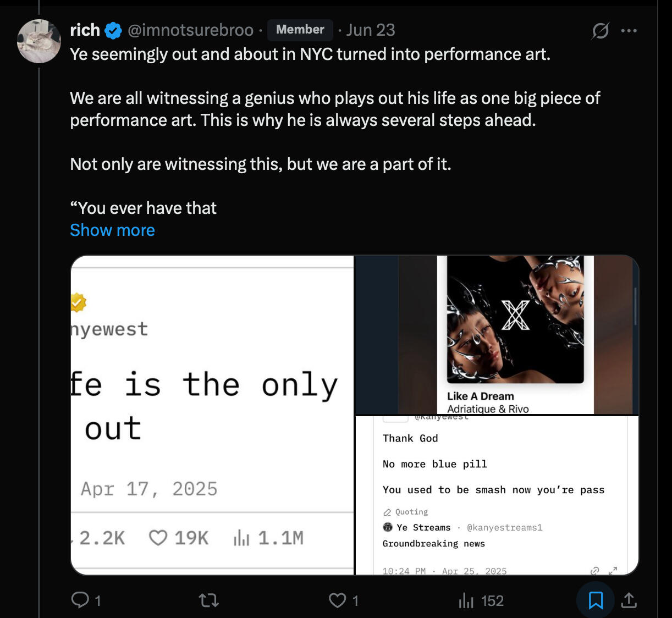Like the post with the heart icon
Screen dimensions: 672x618
click(x=338, y=600)
